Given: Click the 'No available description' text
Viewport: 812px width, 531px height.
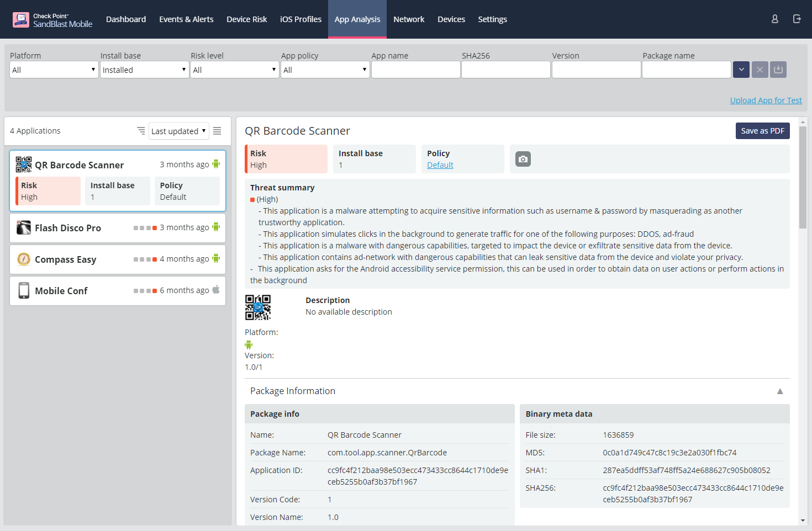Looking at the screenshot, I should point(349,312).
